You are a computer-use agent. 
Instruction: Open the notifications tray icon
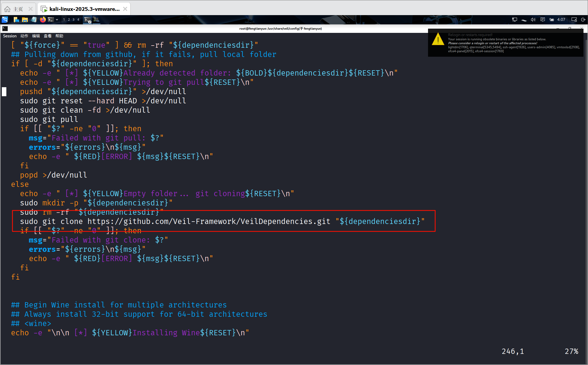point(542,20)
